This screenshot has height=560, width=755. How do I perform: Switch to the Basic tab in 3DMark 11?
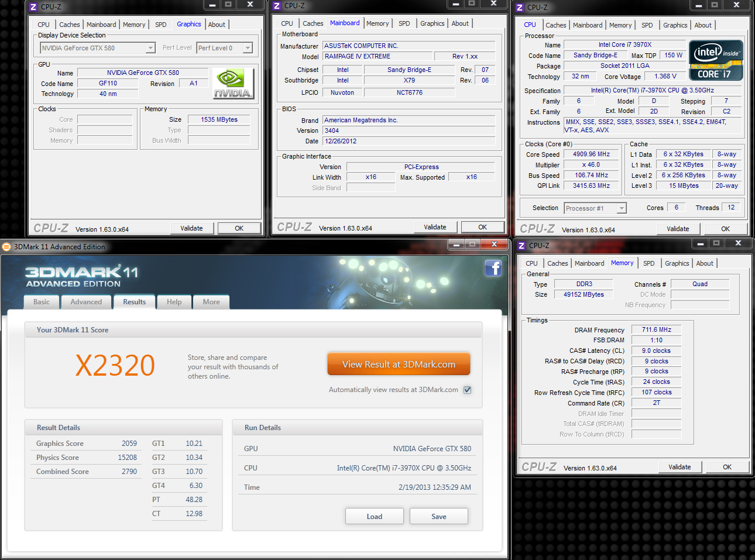42,302
